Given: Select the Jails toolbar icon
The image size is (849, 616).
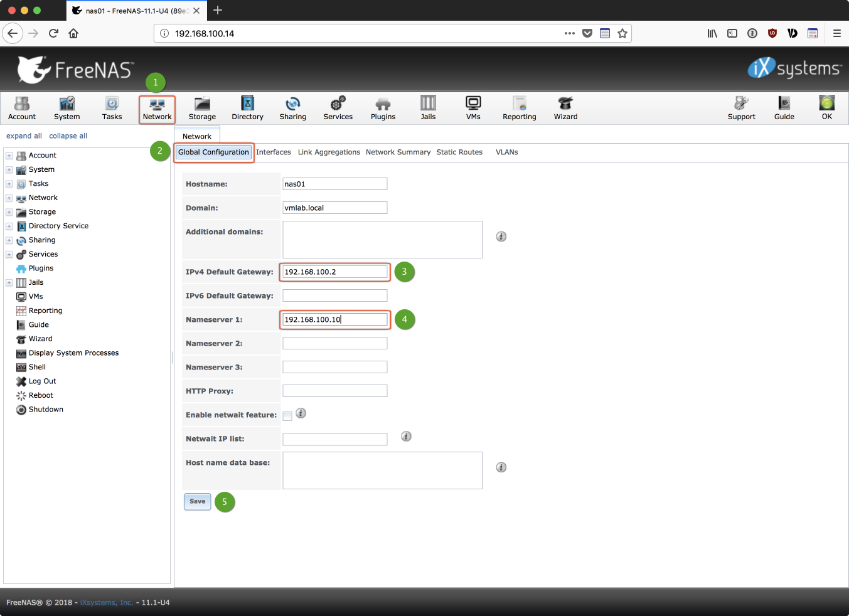Looking at the screenshot, I should [428, 108].
